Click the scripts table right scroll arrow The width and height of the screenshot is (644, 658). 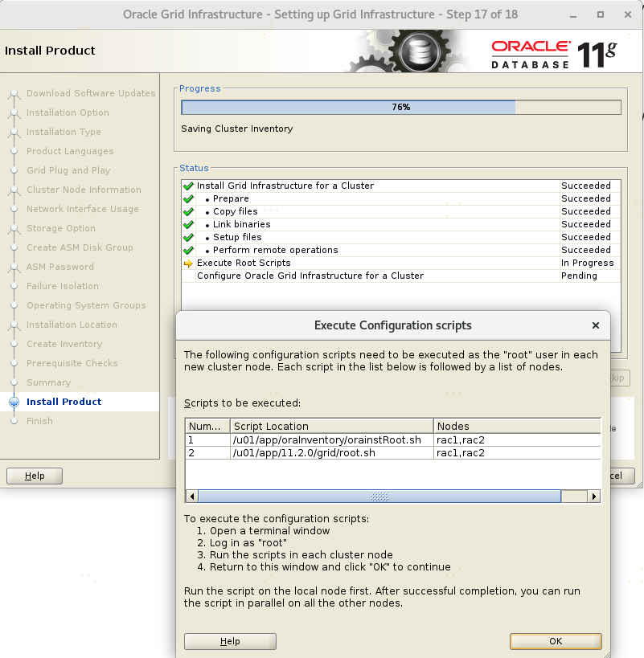tap(594, 497)
